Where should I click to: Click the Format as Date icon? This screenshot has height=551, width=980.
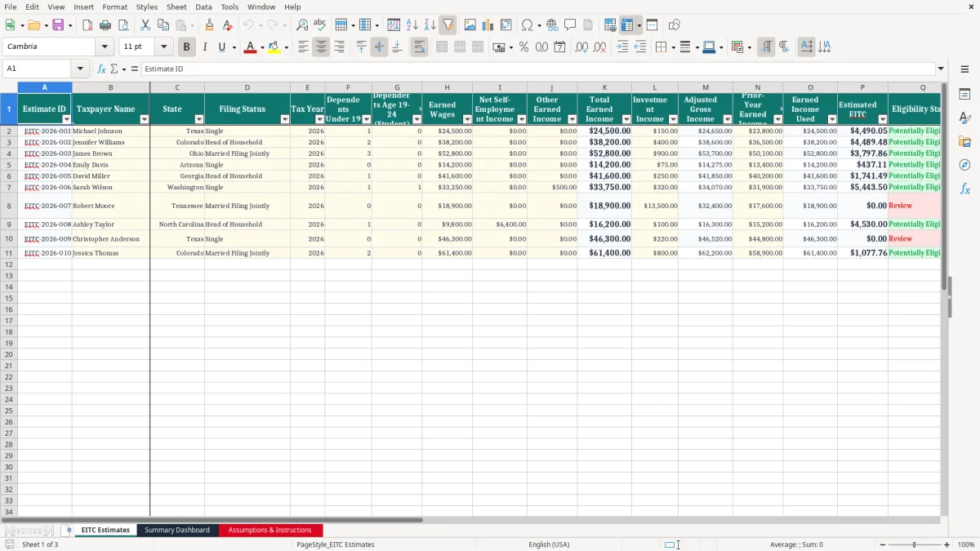coord(559,47)
